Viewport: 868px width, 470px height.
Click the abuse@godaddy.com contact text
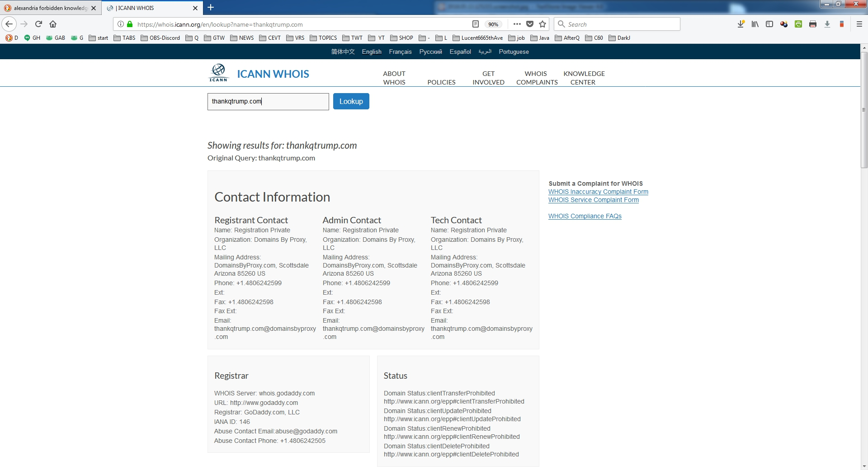pos(306,431)
